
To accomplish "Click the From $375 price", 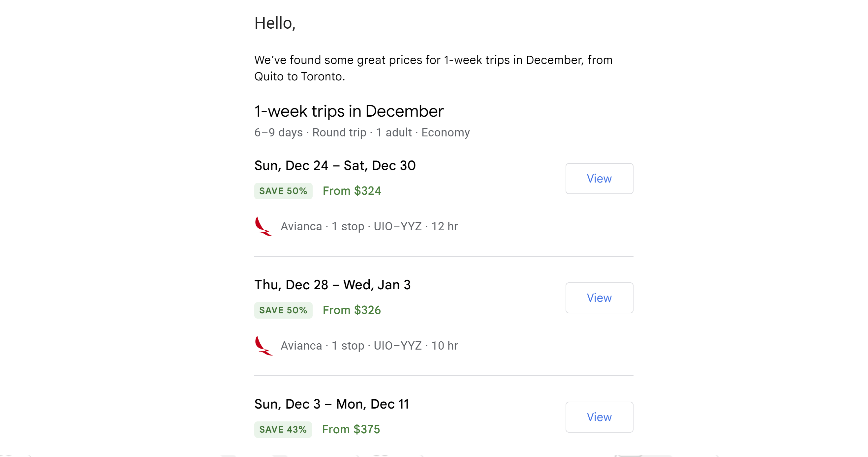I will pyautogui.click(x=351, y=429).
